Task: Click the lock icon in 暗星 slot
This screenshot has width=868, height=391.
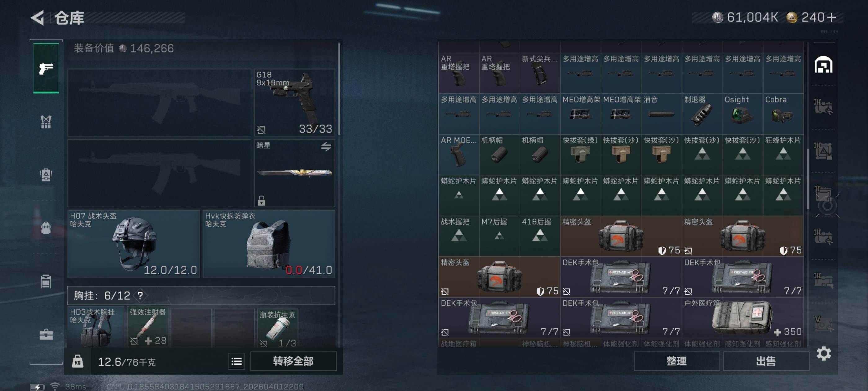Action: click(x=261, y=201)
